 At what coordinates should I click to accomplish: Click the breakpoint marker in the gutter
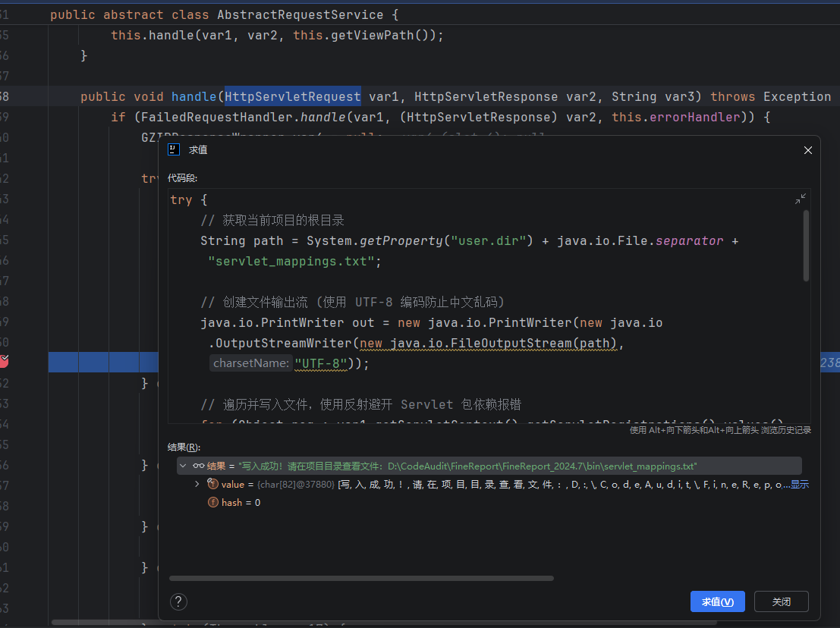[3, 361]
